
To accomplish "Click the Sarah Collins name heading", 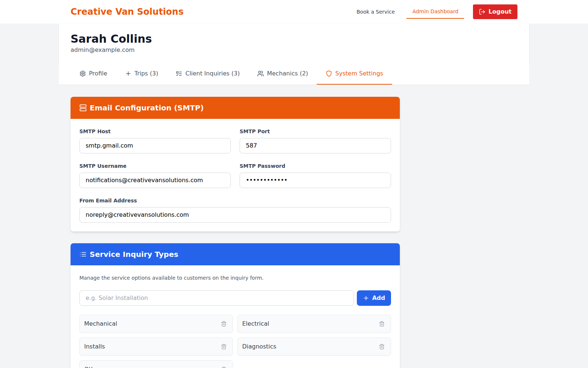I will (x=111, y=39).
